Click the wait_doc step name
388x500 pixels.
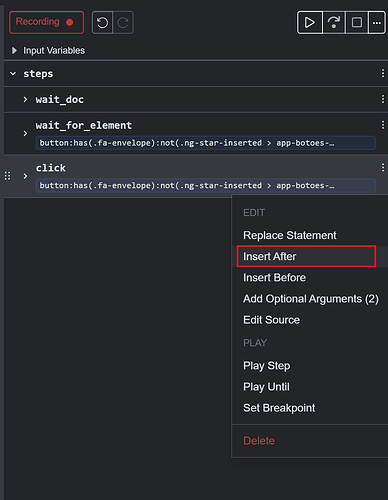60,100
